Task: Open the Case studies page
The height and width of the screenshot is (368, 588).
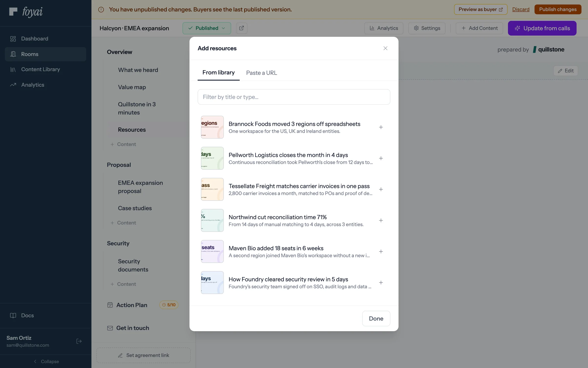Action: coord(135,208)
